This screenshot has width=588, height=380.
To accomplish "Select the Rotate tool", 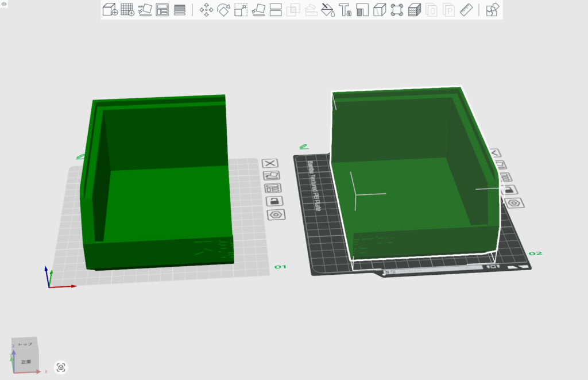I will (223, 10).
